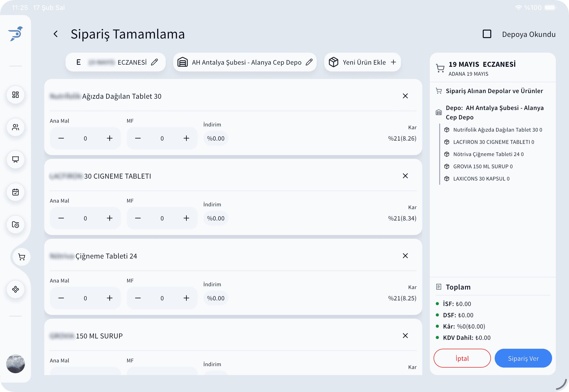Image resolution: width=569 pixels, height=392 pixels.
Task: Open the customers people icon in sidebar
Action: [x=16, y=127]
